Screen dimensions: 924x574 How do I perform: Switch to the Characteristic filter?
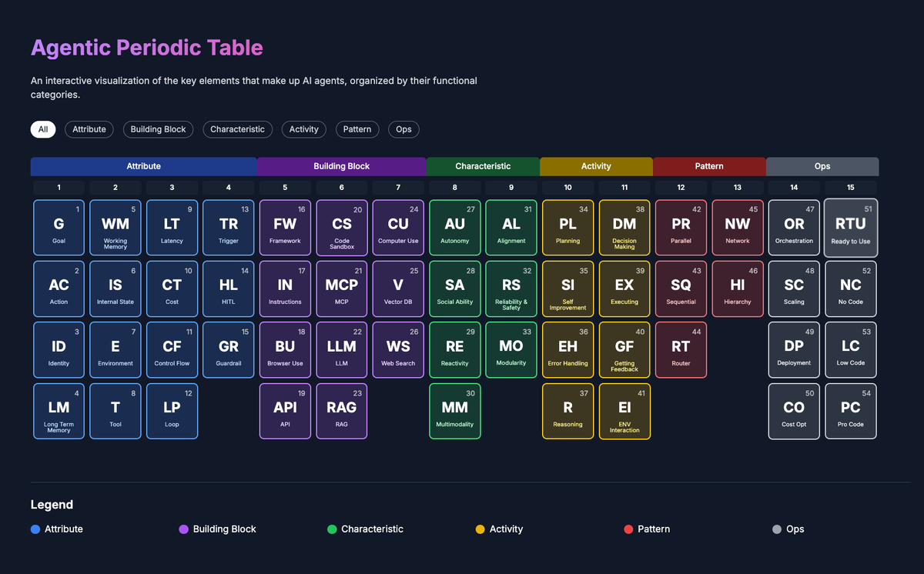point(237,129)
